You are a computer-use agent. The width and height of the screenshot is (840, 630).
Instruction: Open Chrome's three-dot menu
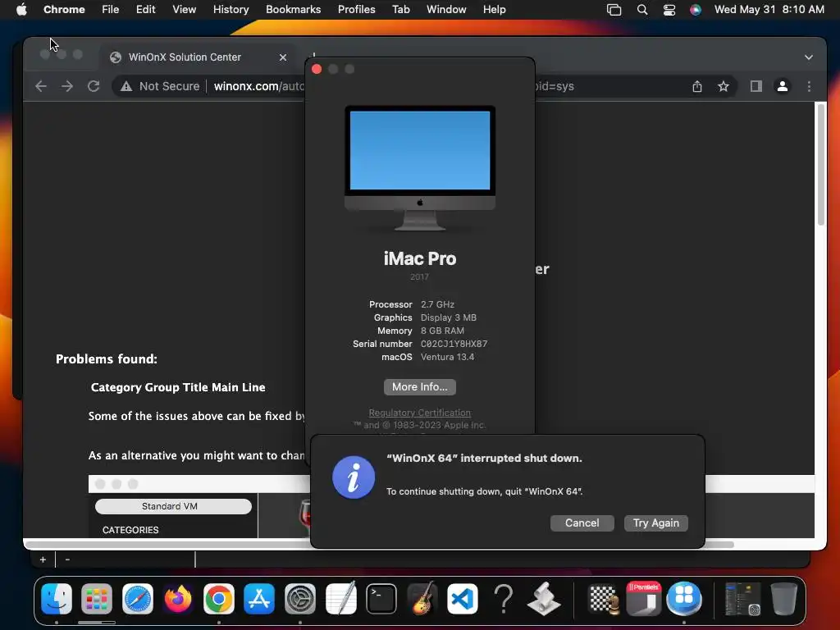pos(809,86)
